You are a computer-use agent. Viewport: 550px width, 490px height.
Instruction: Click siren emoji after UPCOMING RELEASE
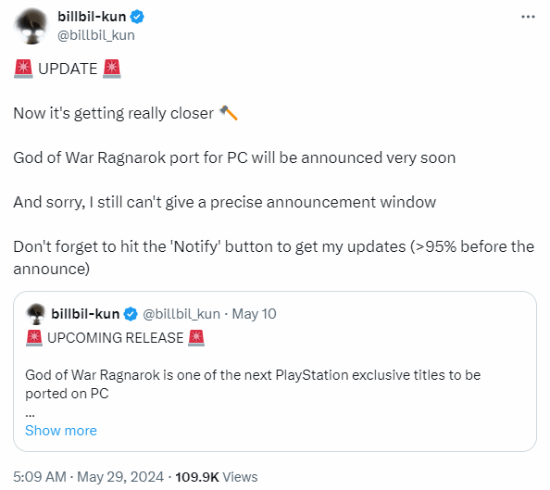(x=196, y=338)
